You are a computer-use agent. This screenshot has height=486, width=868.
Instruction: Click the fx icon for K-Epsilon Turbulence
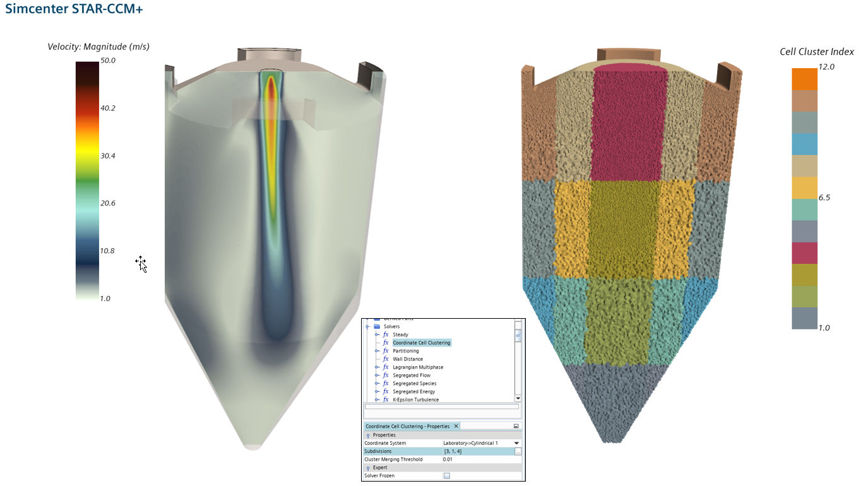pyautogui.click(x=386, y=399)
